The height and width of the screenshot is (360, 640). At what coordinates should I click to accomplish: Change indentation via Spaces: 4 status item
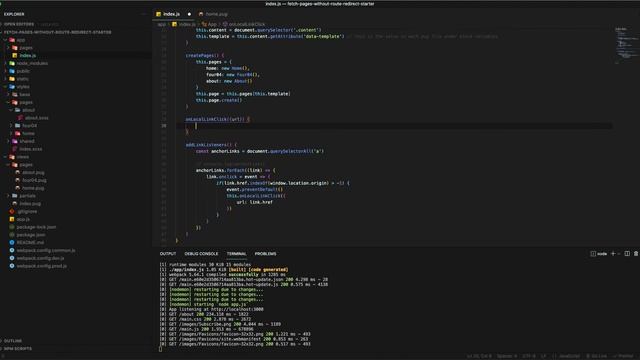click(507, 356)
